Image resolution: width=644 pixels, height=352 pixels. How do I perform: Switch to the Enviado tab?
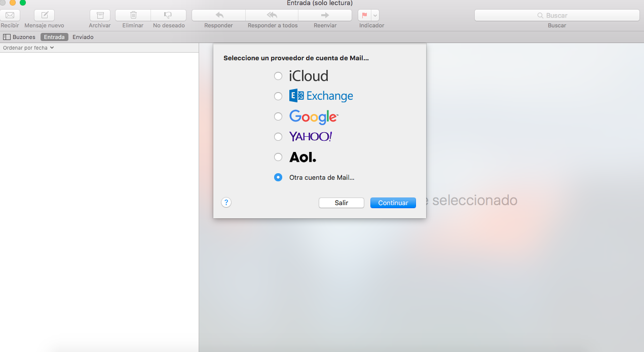click(83, 37)
